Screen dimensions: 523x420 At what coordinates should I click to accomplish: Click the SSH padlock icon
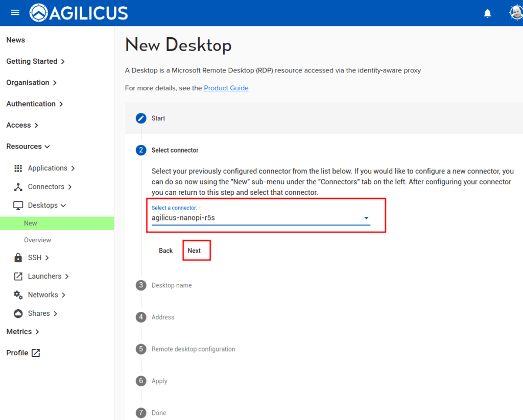(18, 258)
